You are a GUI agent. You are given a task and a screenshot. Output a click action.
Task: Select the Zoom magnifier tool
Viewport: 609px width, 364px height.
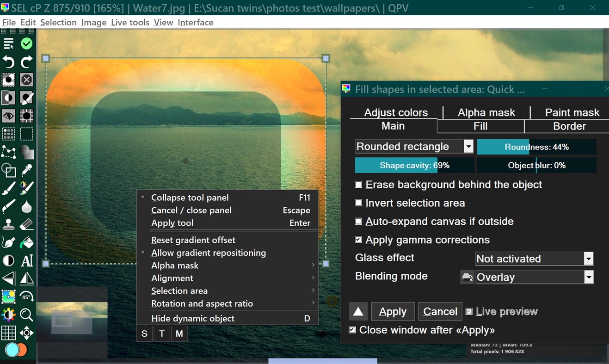pos(26,315)
